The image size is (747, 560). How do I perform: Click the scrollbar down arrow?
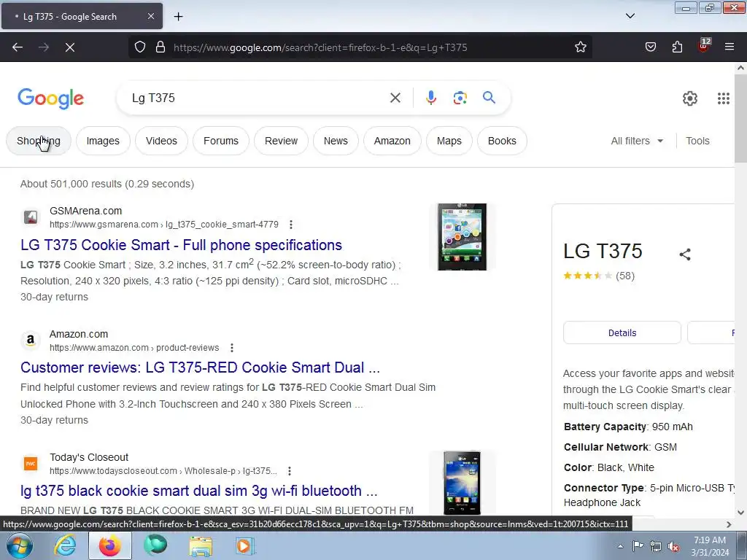740,513
